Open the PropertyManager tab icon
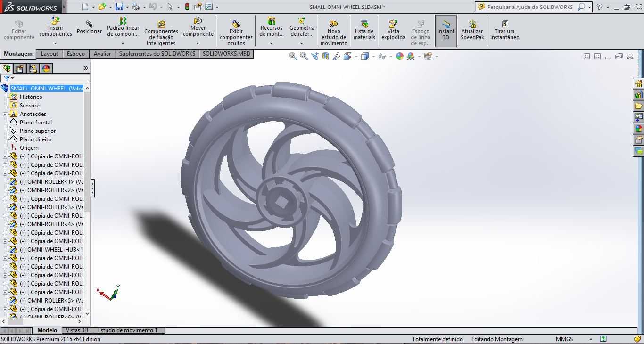 20,68
